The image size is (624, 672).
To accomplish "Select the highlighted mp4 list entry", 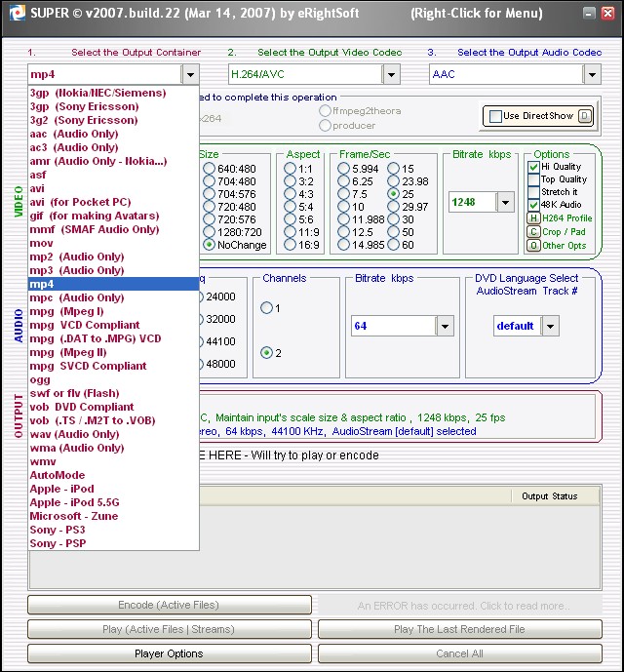I will pos(113,284).
